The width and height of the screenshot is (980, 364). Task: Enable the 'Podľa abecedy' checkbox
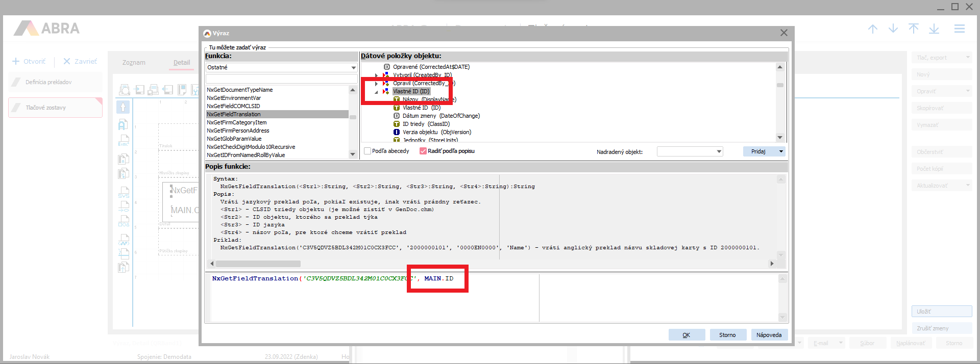coord(367,151)
